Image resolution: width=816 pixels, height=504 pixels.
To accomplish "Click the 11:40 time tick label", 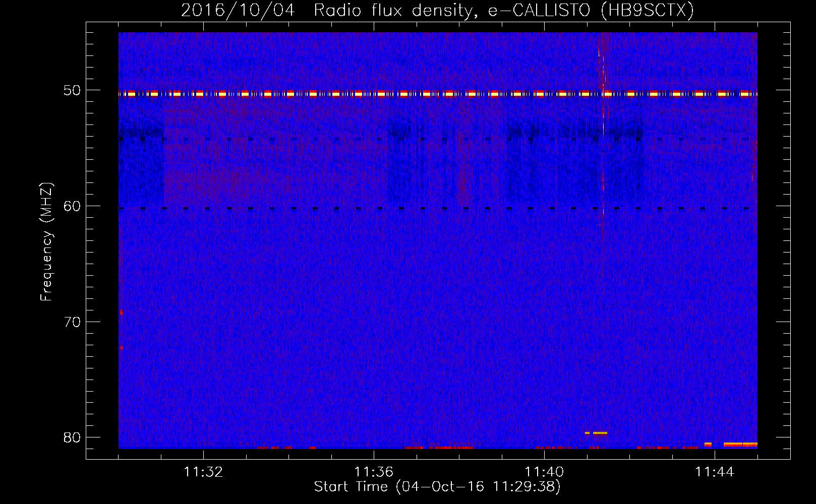I will click(x=544, y=472).
